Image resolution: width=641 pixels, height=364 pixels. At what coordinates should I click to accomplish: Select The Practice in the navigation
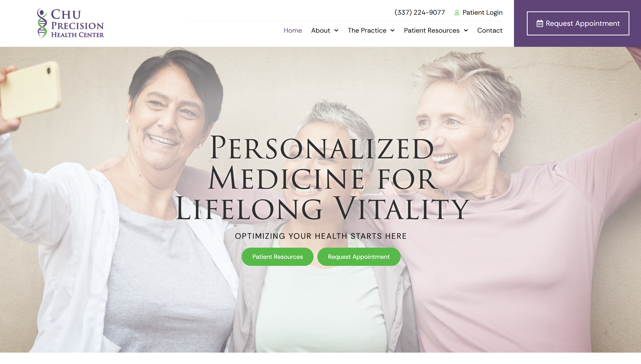click(x=367, y=30)
